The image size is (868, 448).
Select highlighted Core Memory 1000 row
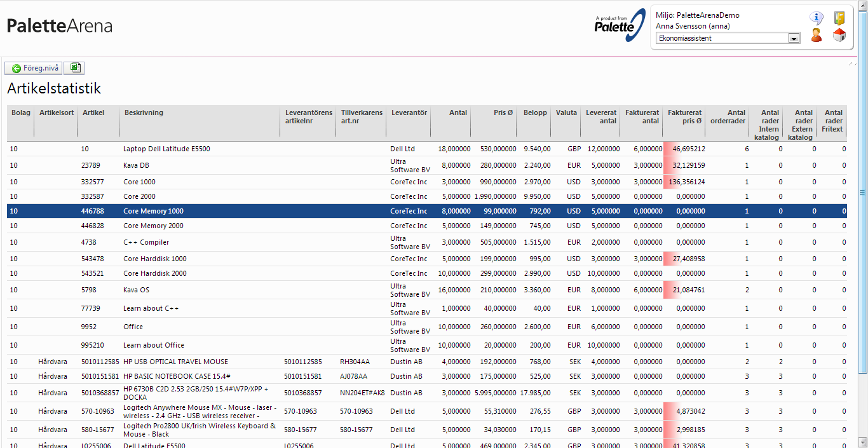pyautogui.click(x=426, y=211)
